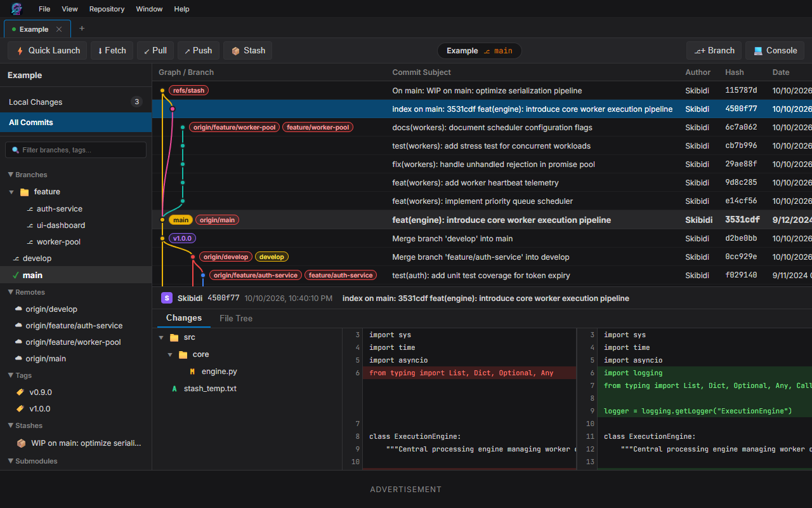Click the Stash toolbar button
This screenshot has height=508, width=812.
point(248,51)
